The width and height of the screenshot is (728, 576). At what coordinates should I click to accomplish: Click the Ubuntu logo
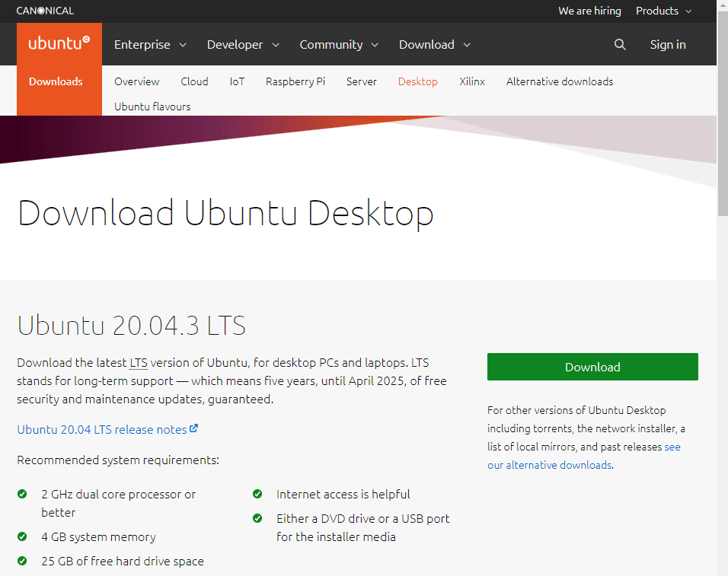[59, 43]
